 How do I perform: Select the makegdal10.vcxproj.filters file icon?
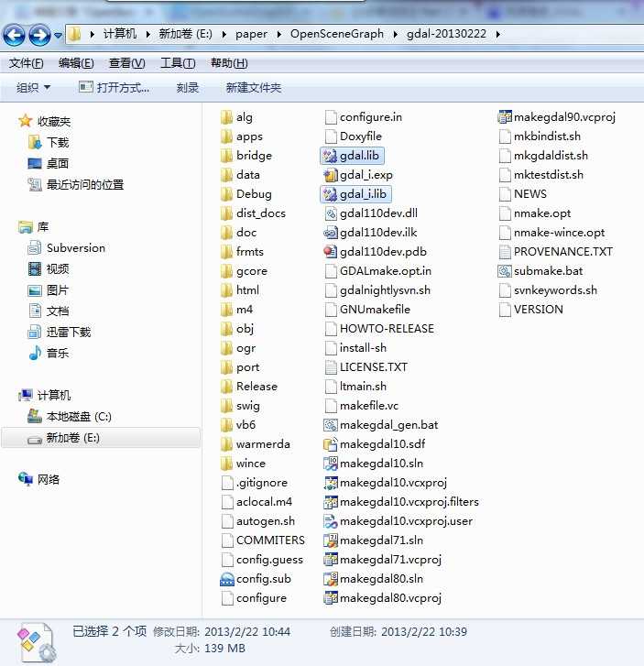(x=331, y=502)
